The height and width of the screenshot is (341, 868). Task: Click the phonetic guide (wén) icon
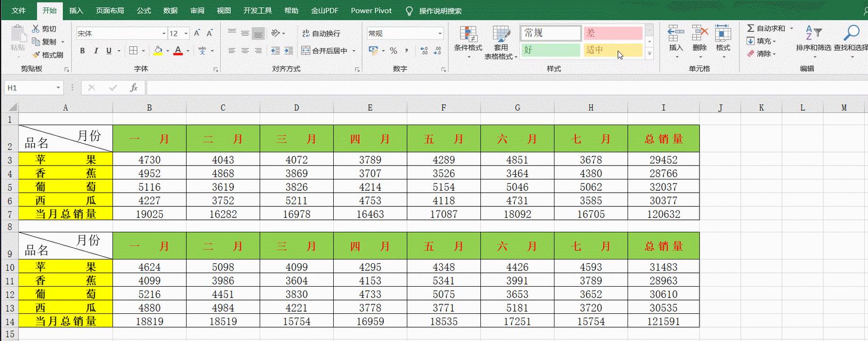pos(202,51)
